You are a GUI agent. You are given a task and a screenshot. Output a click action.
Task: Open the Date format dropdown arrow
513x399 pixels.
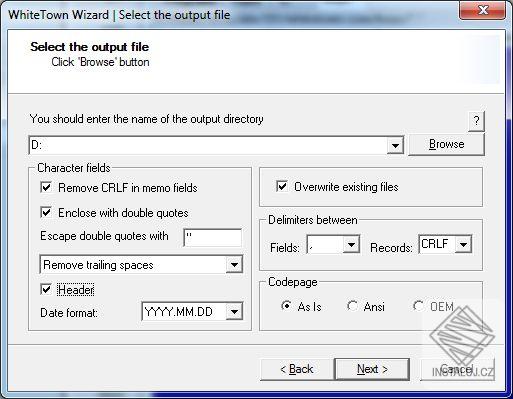pos(234,312)
